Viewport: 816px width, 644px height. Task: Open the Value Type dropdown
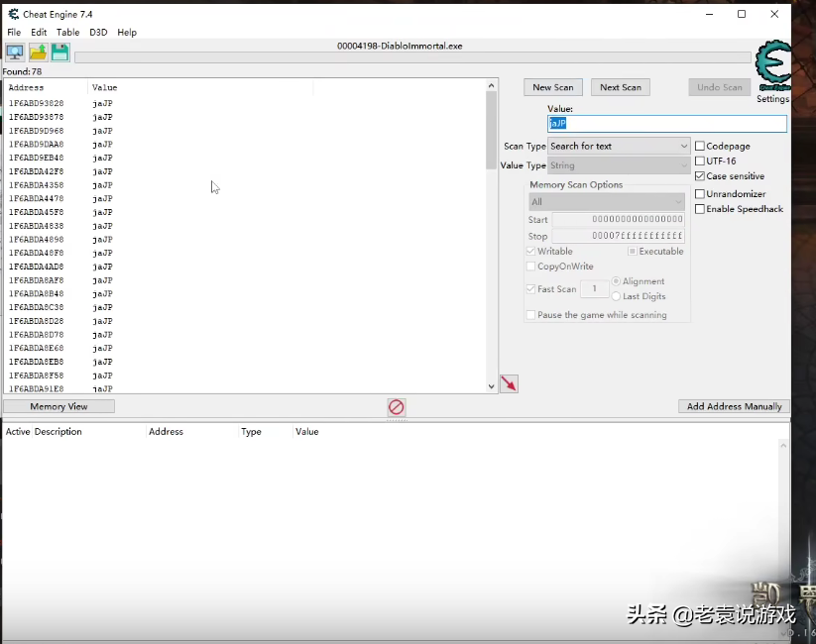[x=619, y=166]
